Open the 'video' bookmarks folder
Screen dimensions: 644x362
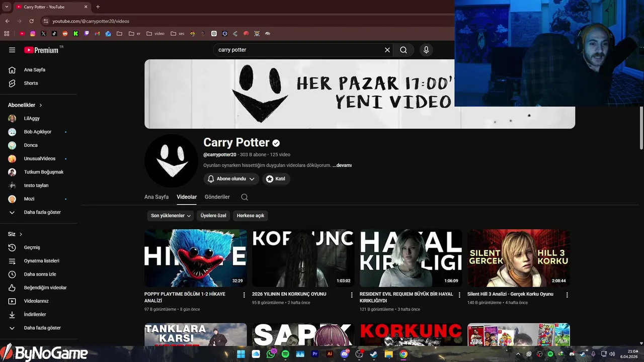[x=155, y=34]
